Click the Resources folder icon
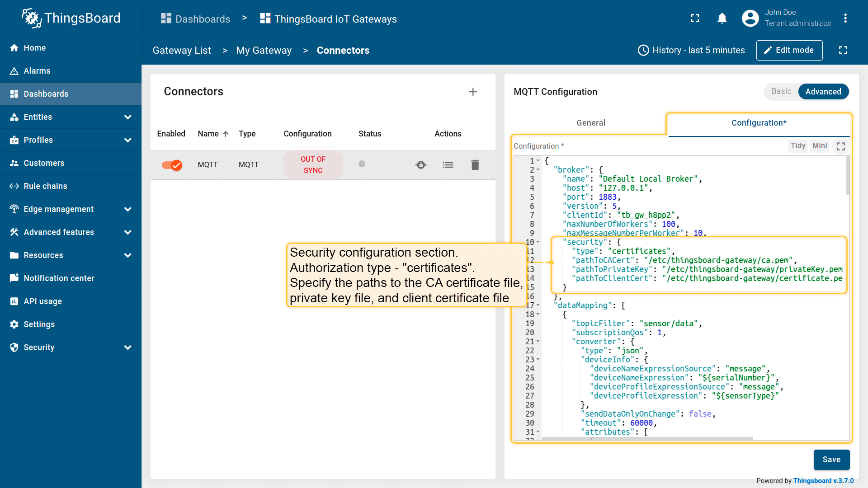 pos(14,255)
